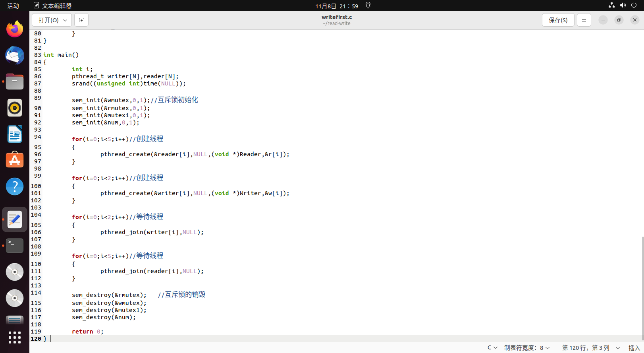Show applications grid
The width and height of the screenshot is (644, 353).
click(x=15, y=337)
